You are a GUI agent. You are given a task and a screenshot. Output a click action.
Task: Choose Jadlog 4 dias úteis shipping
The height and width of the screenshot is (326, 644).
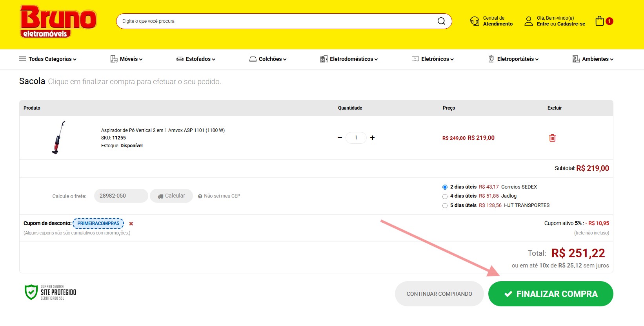tap(445, 196)
